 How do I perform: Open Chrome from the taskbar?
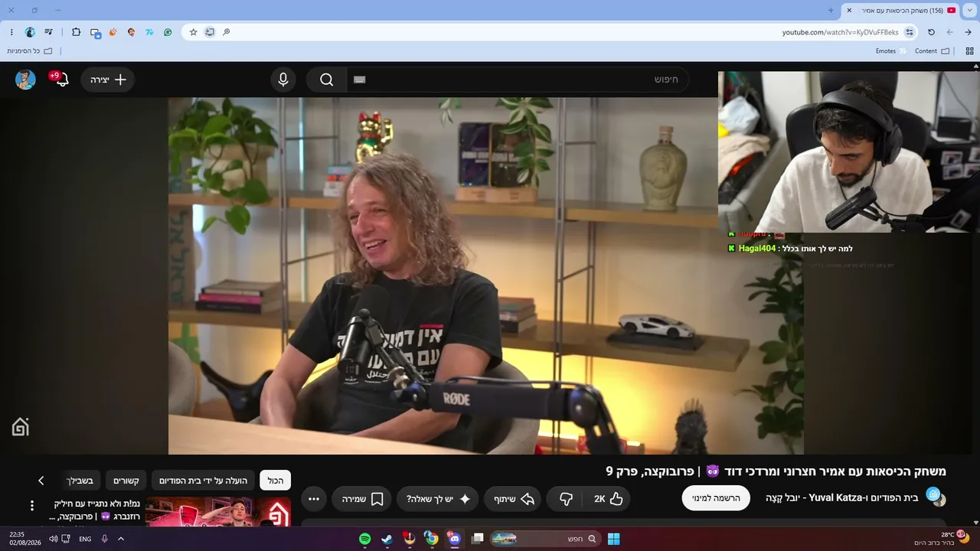(432, 539)
